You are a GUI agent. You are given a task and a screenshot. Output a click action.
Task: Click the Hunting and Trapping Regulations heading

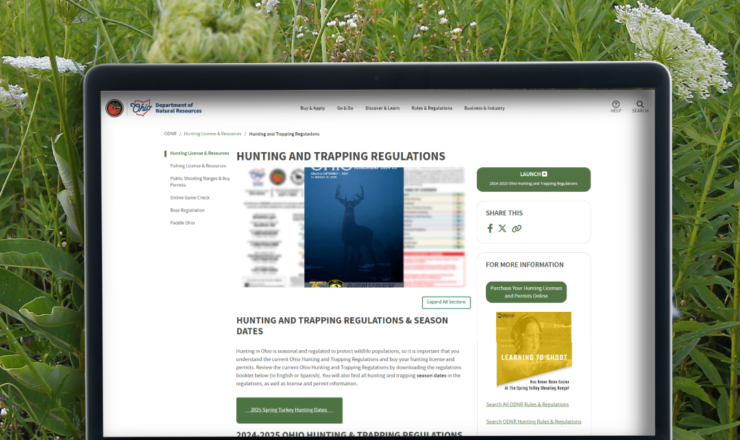pyautogui.click(x=341, y=156)
